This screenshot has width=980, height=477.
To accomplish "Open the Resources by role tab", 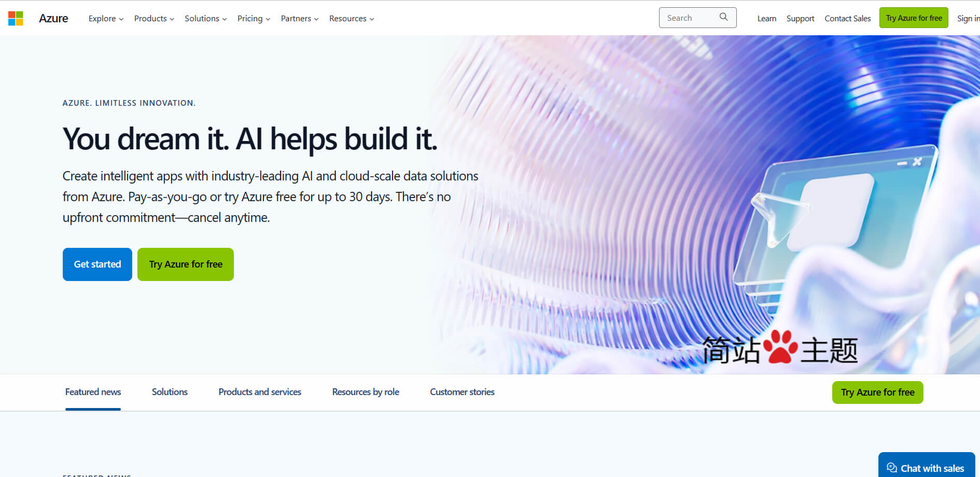I will tap(366, 392).
